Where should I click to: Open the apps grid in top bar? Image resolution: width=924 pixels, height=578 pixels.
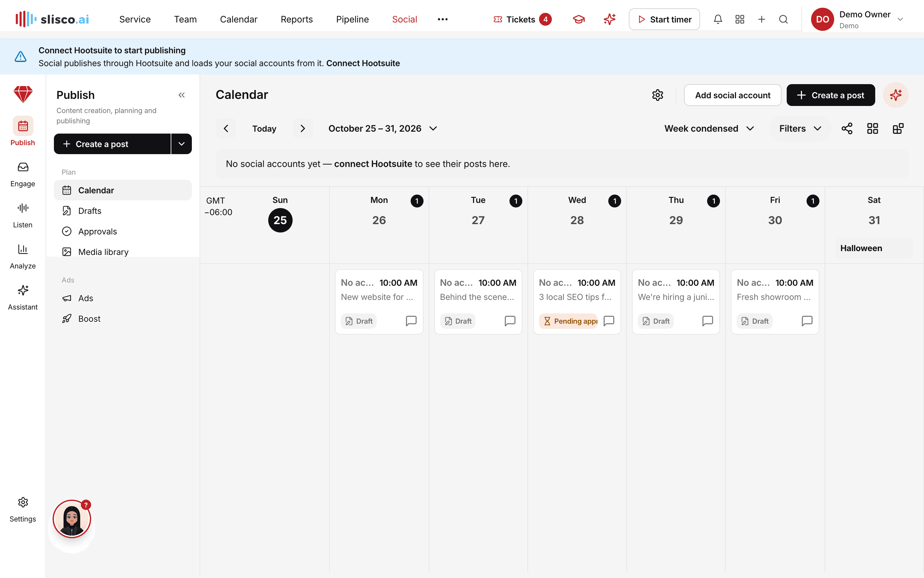pos(740,19)
